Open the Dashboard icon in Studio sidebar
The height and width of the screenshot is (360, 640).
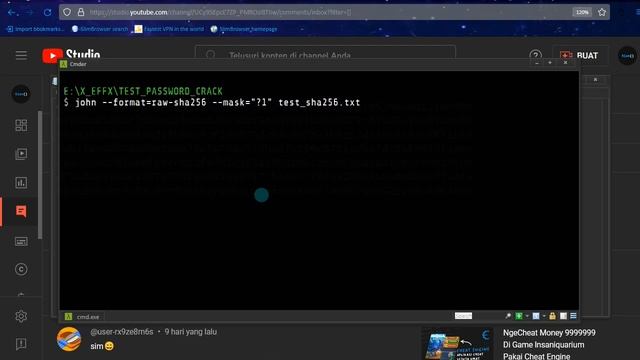click(21, 125)
